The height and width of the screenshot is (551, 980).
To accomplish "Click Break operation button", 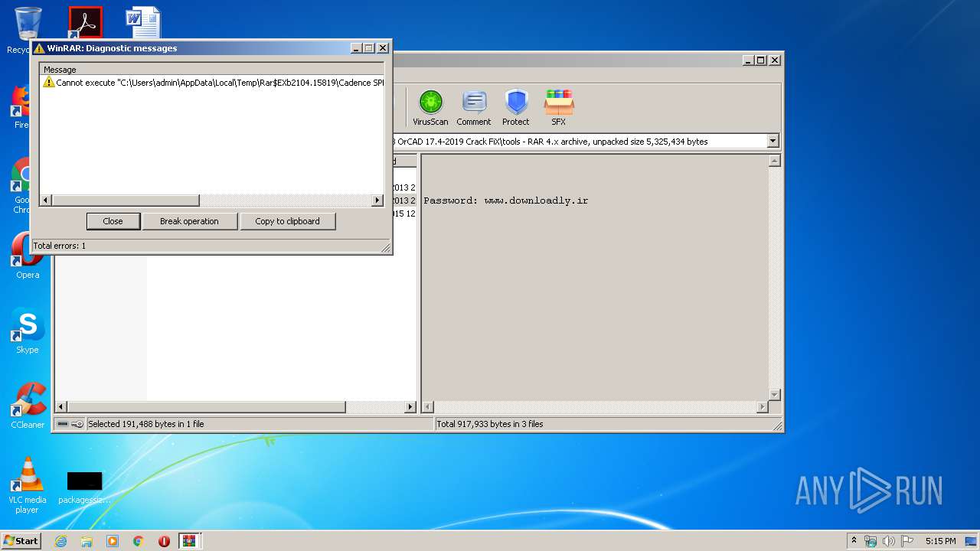I will pos(189,221).
